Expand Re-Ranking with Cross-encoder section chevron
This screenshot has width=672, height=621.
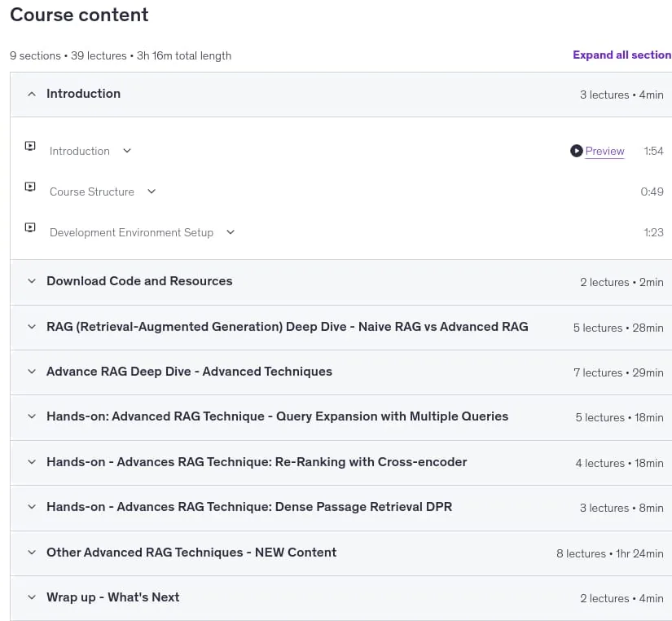pyautogui.click(x=32, y=462)
